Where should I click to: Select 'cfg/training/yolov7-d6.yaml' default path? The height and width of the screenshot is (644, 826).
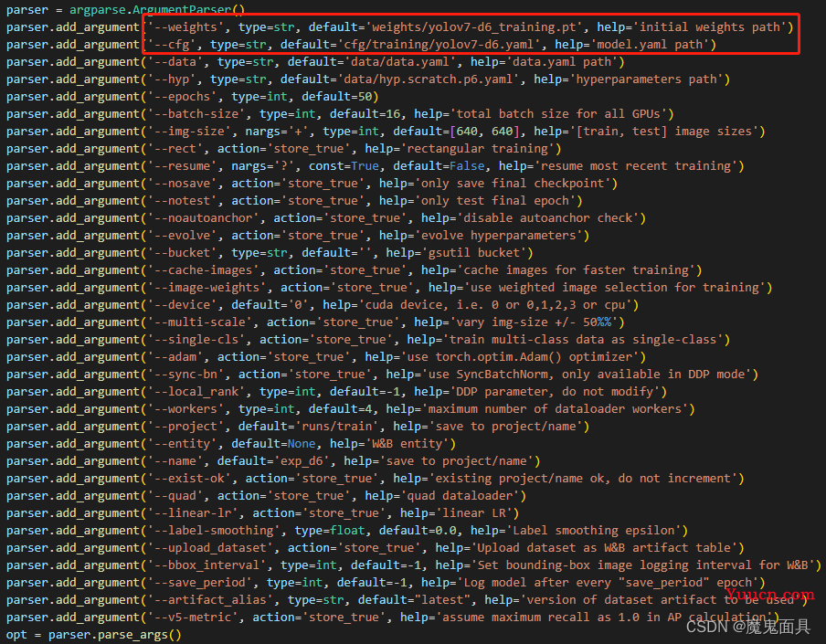click(x=439, y=45)
